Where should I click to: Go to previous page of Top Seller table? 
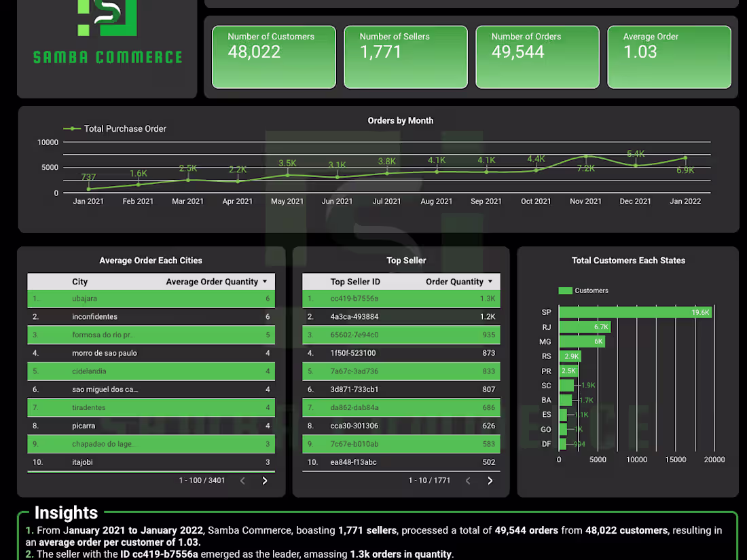coord(468,481)
